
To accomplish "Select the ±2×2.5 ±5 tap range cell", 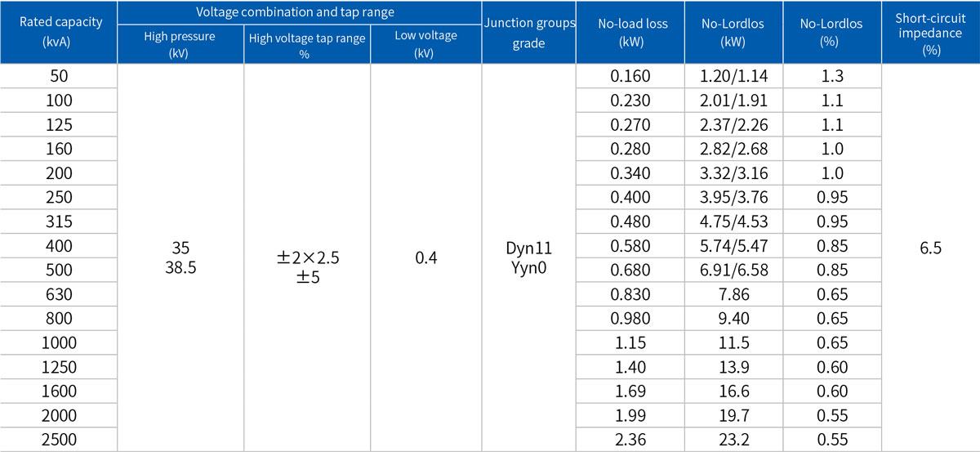I will (x=307, y=257).
